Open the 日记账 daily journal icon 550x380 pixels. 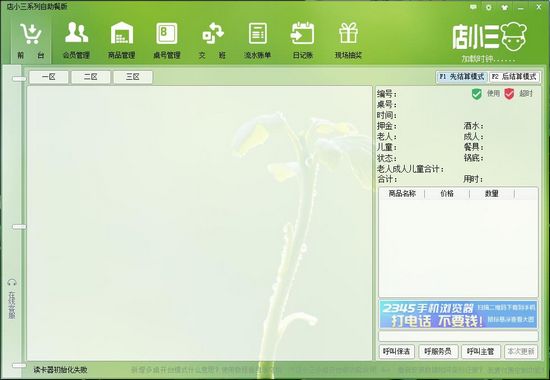pos(302,33)
